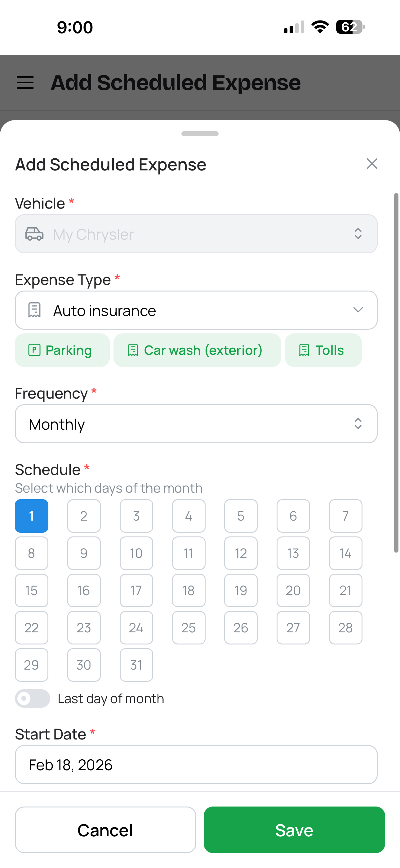Tap the Parking 'P' icon chip
Screen dimensions: 400x868
point(35,350)
